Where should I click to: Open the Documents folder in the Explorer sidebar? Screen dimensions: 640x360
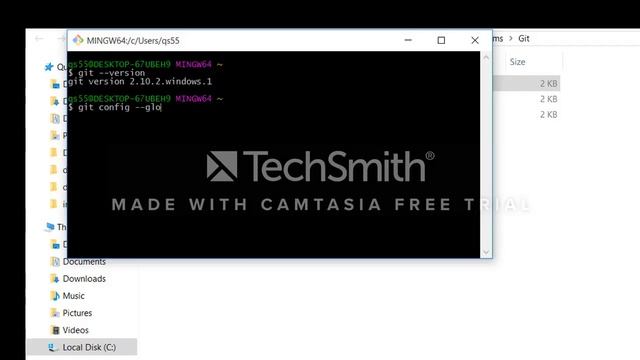[x=84, y=262]
